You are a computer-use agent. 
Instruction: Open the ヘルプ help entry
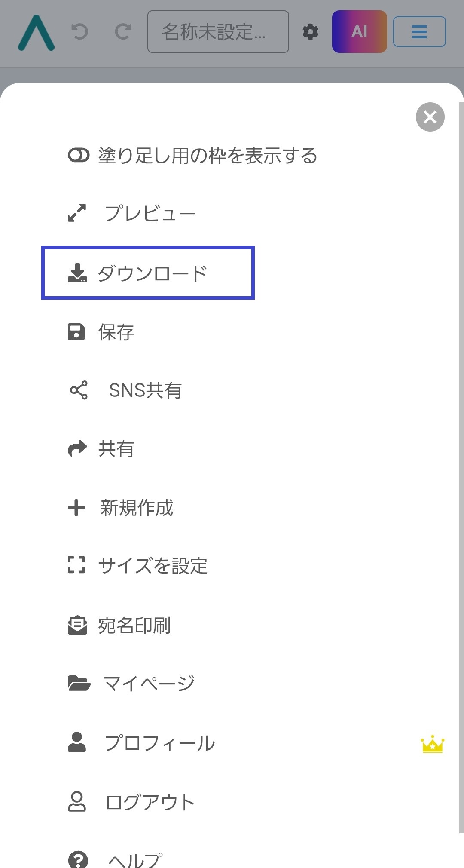pyautogui.click(x=135, y=859)
